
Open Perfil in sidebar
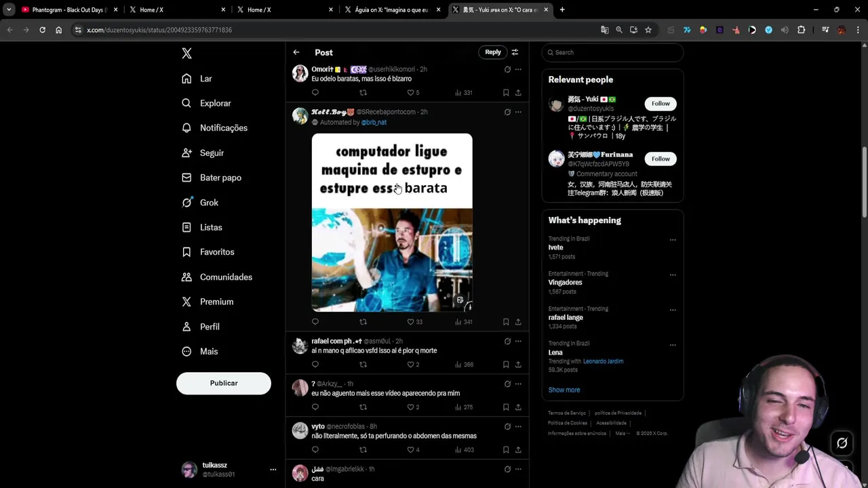(200, 327)
